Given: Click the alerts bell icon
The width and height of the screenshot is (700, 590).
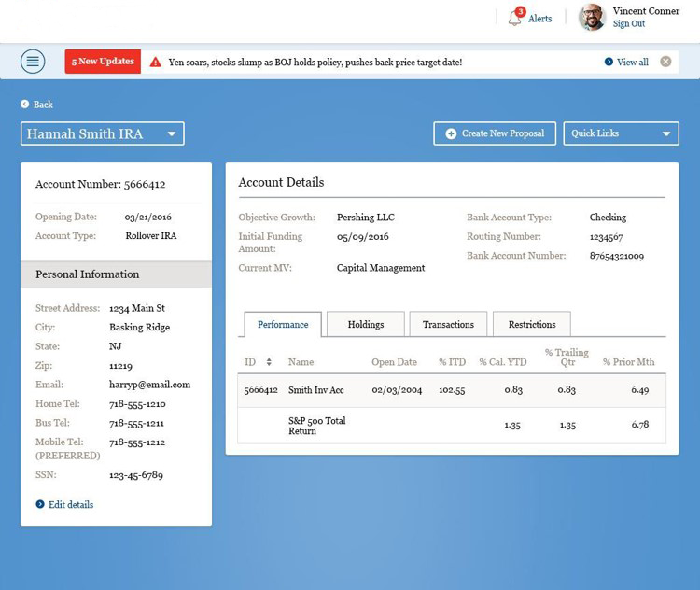Looking at the screenshot, I should 515,18.
